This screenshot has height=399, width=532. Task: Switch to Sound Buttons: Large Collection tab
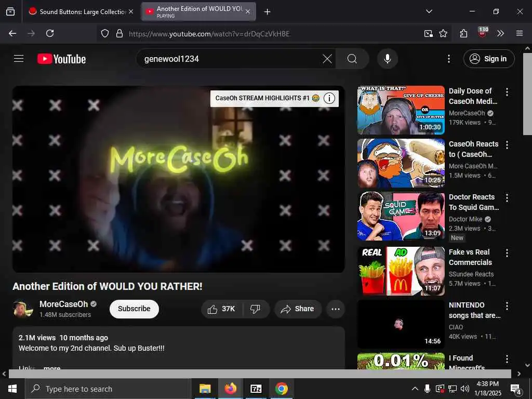coord(81,11)
